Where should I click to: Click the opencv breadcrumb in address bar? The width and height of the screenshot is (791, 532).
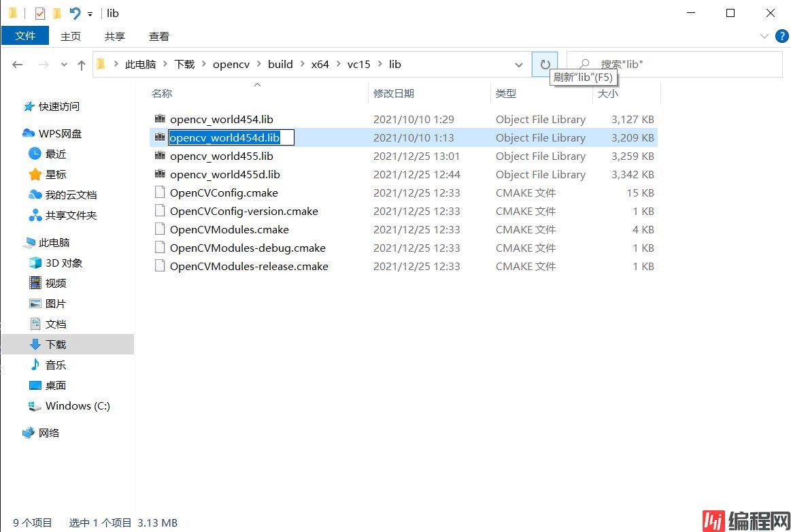tap(231, 65)
